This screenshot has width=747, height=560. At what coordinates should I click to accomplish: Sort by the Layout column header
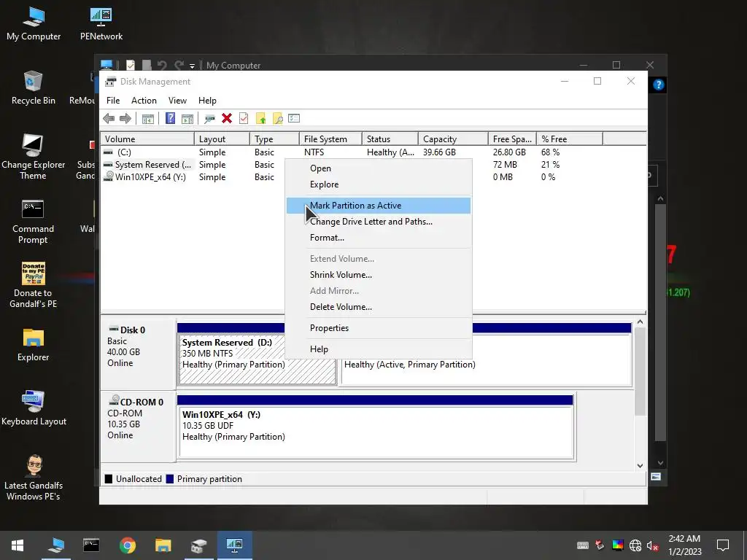[222, 139]
